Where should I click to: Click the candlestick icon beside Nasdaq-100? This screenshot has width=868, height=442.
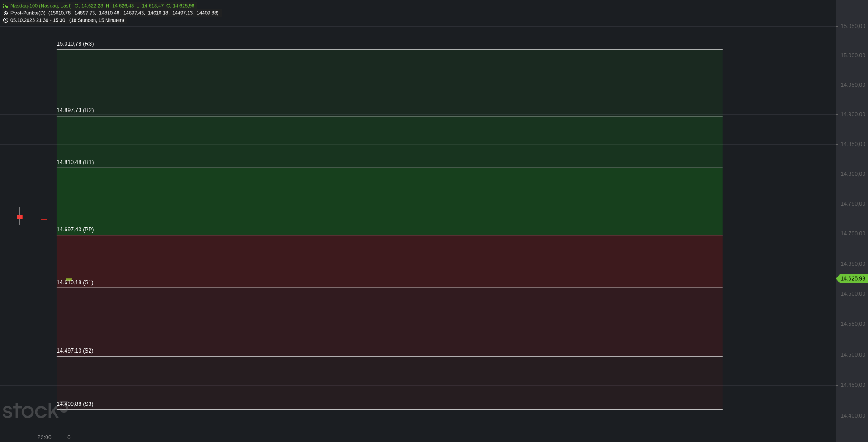tap(5, 6)
